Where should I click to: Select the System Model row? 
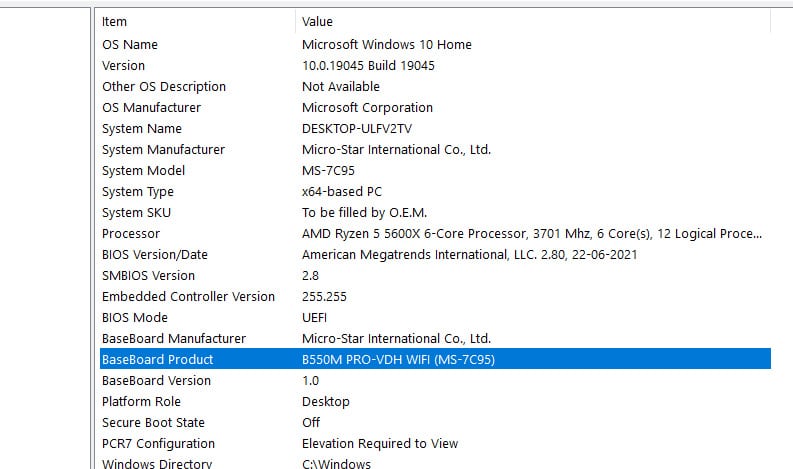click(x=143, y=170)
